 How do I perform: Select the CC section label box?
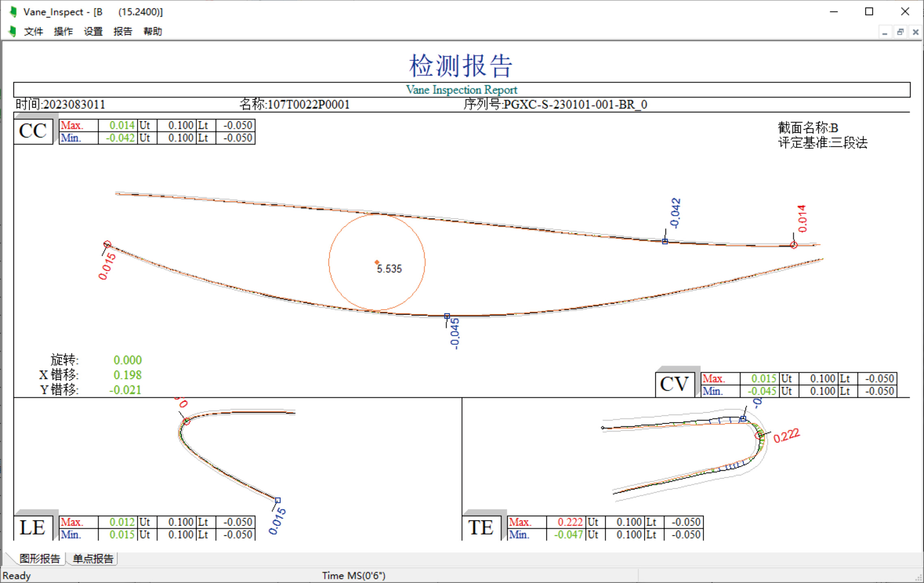pyautogui.click(x=33, y=131)
